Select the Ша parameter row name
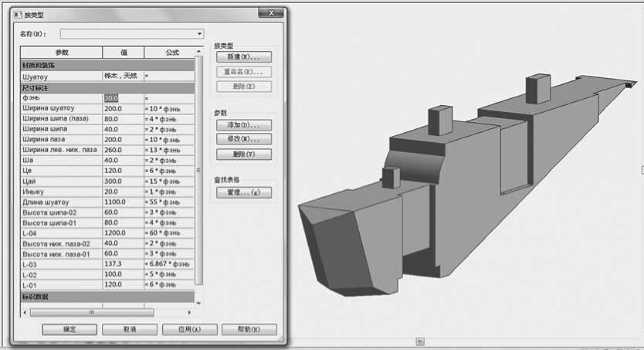The width and height of the screenshot is (644, 350). coord(28,160)
